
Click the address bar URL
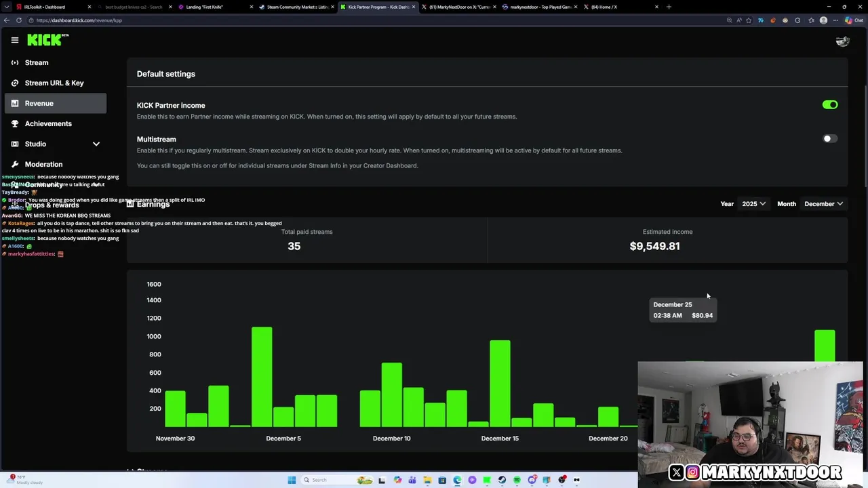(x=79, y=20)
